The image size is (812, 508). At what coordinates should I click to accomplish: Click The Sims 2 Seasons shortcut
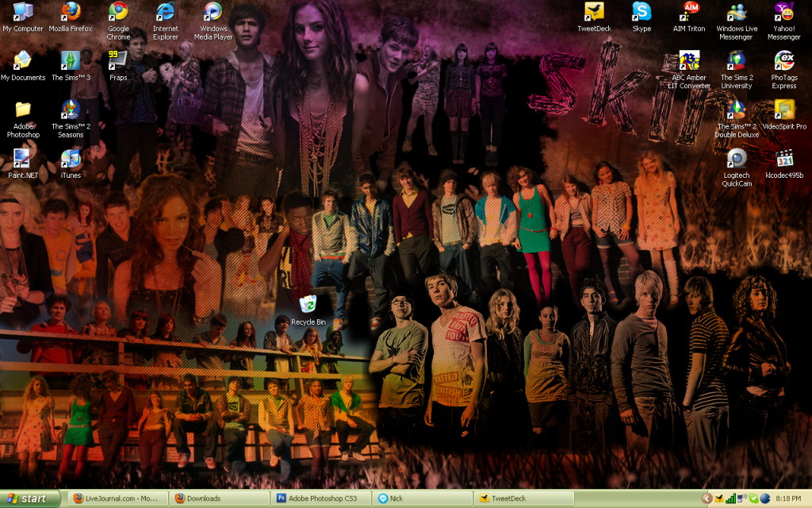tap(71, 119)
